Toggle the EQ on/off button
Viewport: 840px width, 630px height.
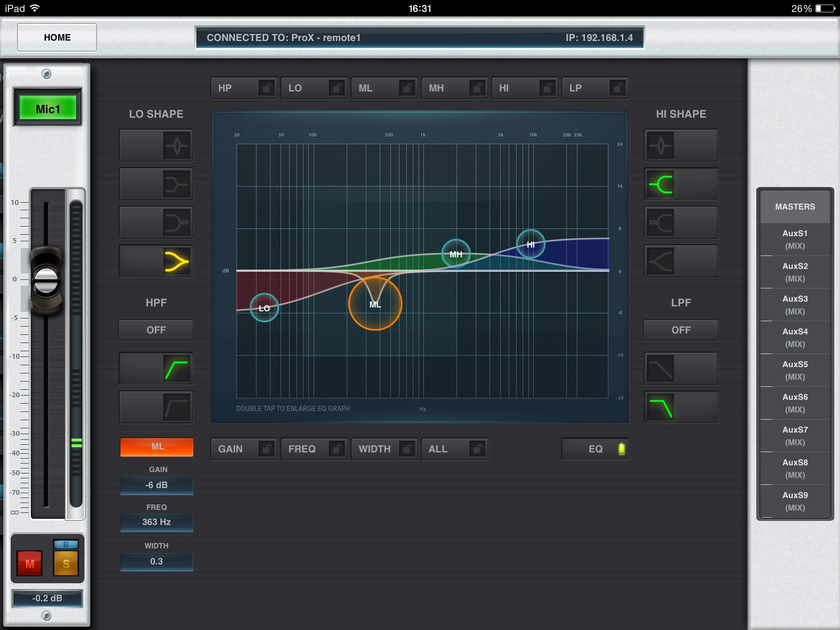tap(595, 449)
